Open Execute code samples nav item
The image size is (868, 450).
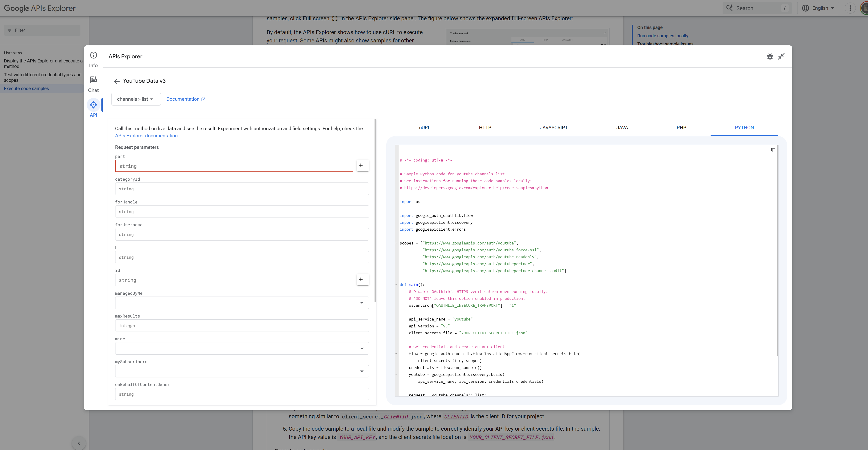(x=26, y=88)
